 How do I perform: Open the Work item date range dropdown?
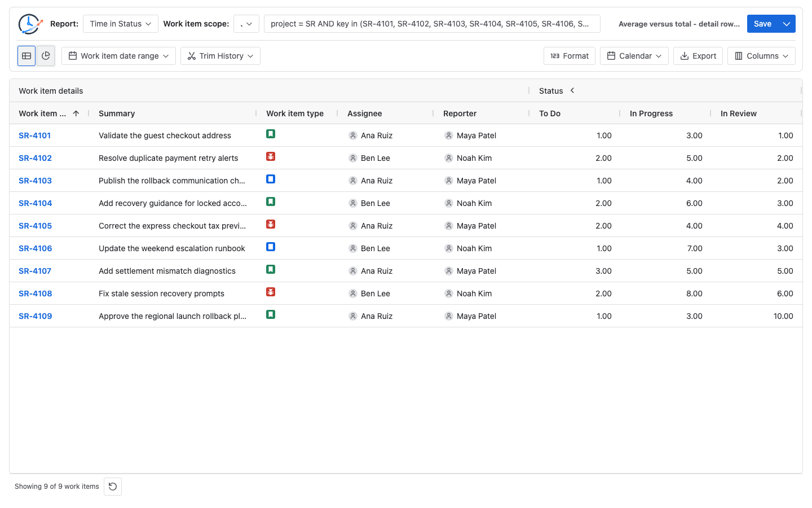(118, 56)
